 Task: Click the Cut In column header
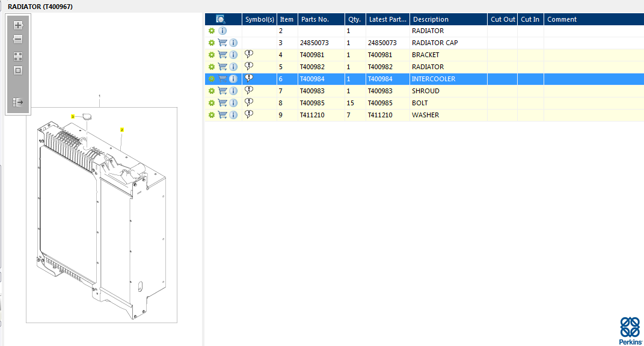tap(530, 19)
